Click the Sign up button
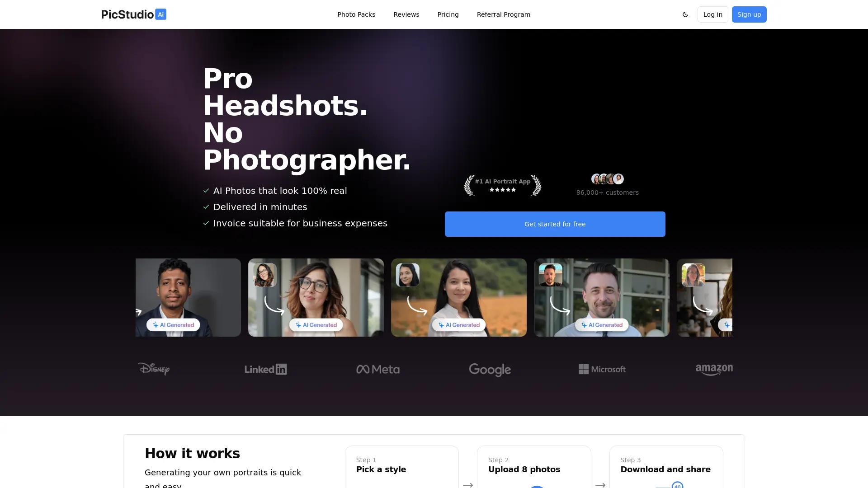Viewport: 868px width, 488px height. 749,14
